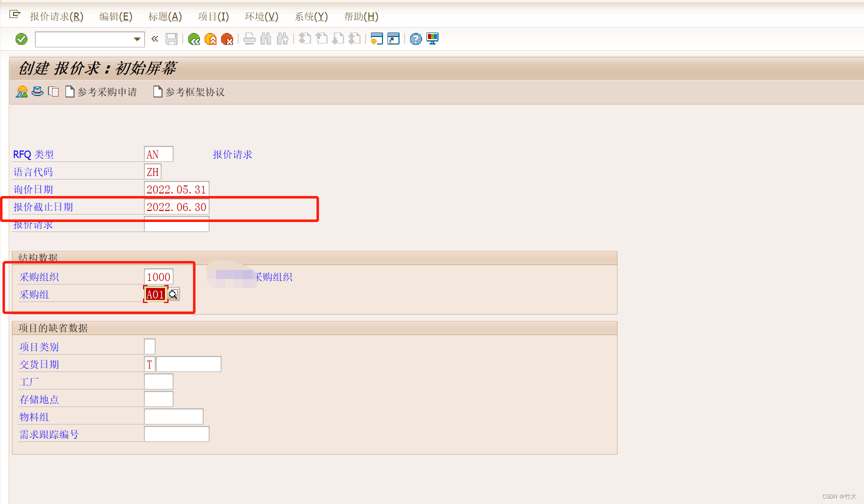Click the 采购组织 field with 1000
This screenshot has height=504, width=864.
(158, 276)
